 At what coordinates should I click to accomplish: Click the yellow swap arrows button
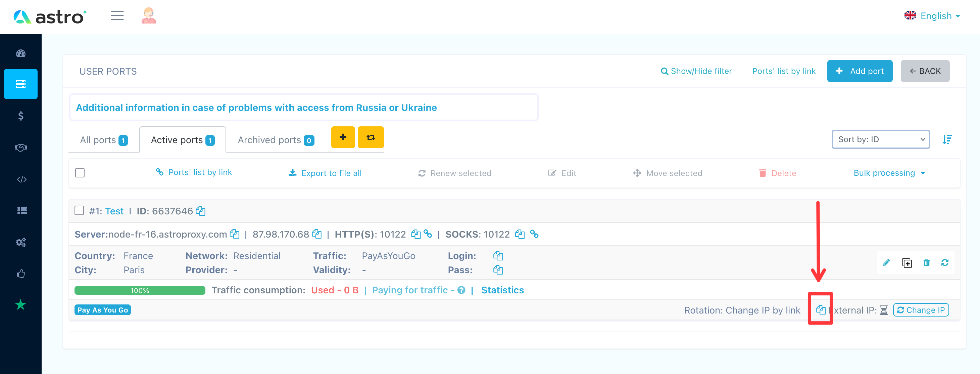click(371, 137)
